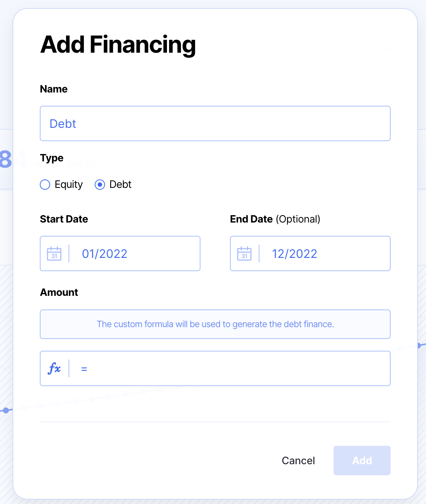Focus the formula field after the equals sign

tap(236, 368)
